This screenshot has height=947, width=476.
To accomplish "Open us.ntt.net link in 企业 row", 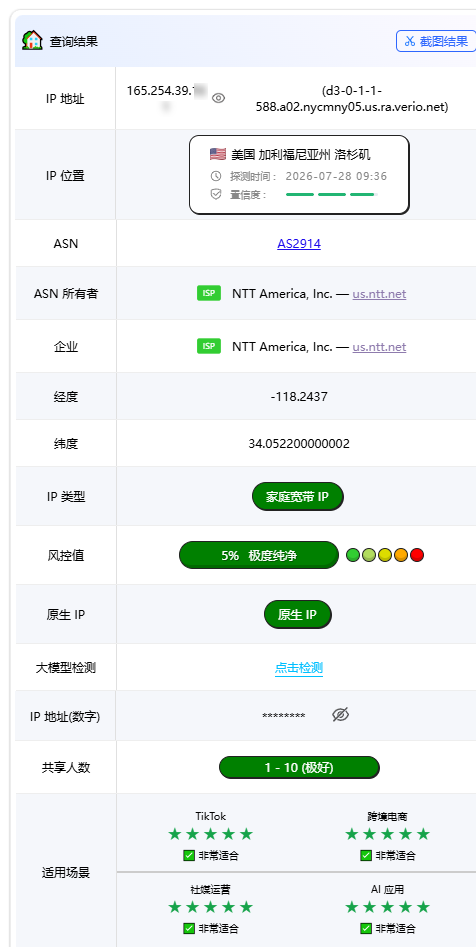I will pos(379,347).
